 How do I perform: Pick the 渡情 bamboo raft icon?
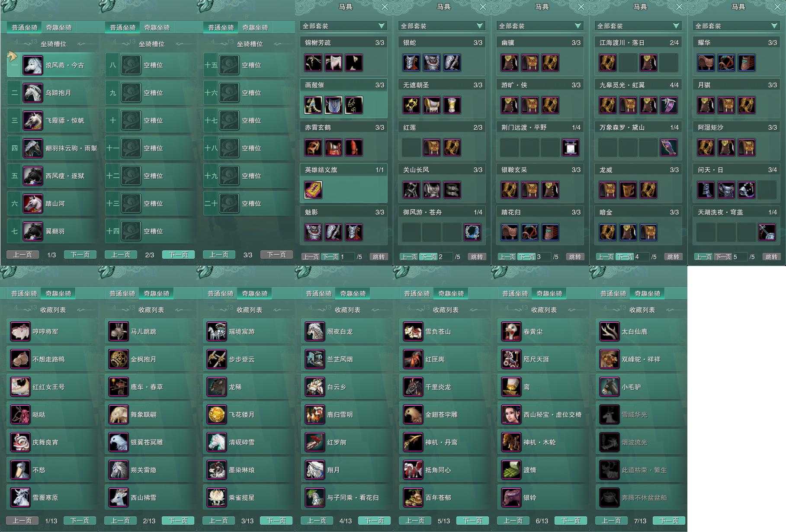point(511,470)
